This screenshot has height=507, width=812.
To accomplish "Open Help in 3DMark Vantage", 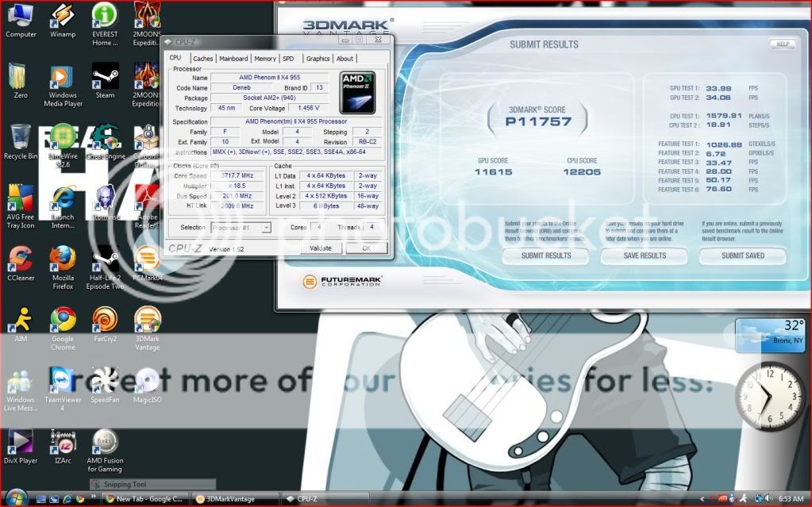I will (x=783, y=44).
